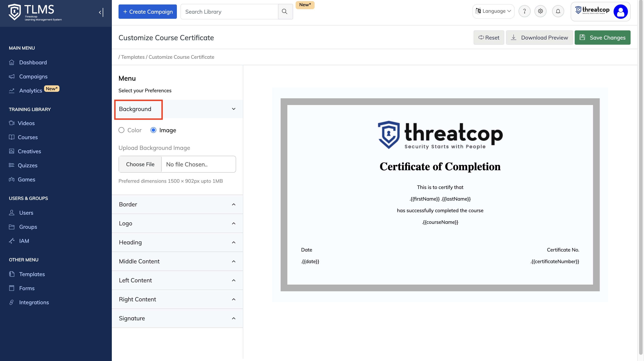Open help via the question mark icon
This screenshot has width=644, height=361.
pyautogui.click(x=524, y=11)
